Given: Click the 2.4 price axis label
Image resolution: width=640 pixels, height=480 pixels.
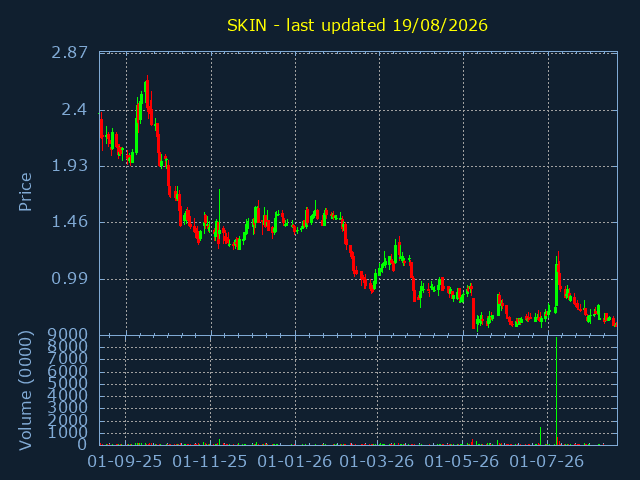Looking at the screenshot, I should tap(74, 110).
